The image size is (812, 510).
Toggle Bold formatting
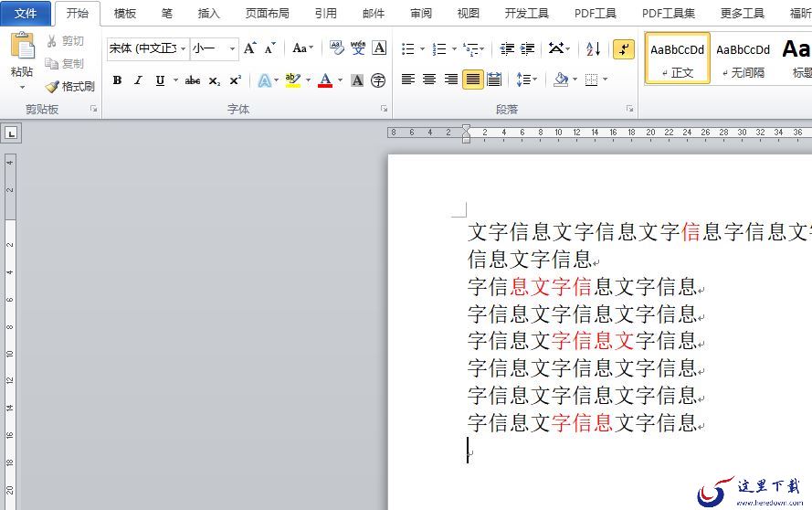(x=118, y=80)
